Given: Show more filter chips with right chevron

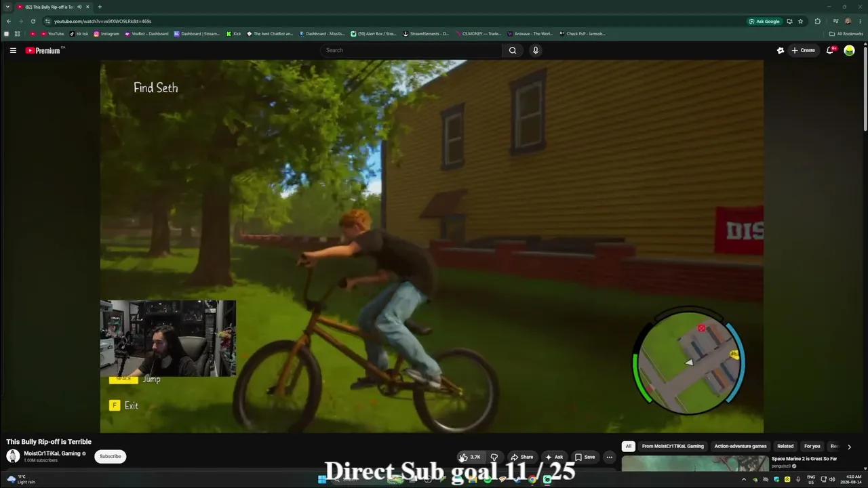Looking at the screenshot, I should click(849, 447).
